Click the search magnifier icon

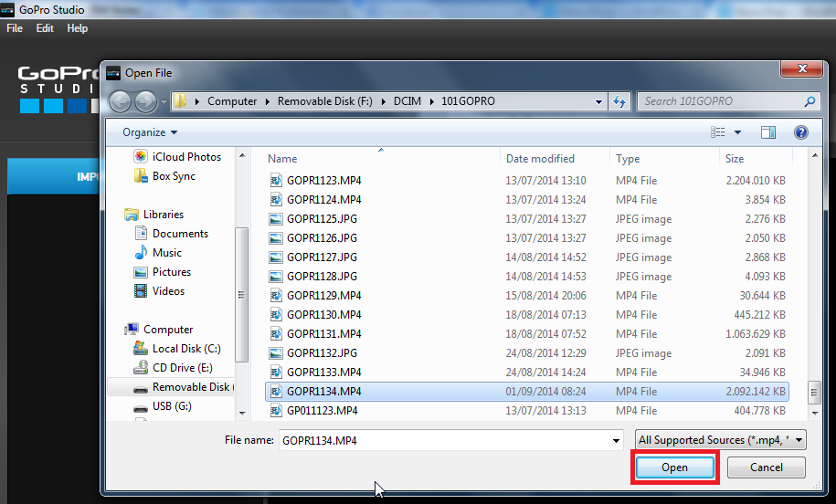810,101
